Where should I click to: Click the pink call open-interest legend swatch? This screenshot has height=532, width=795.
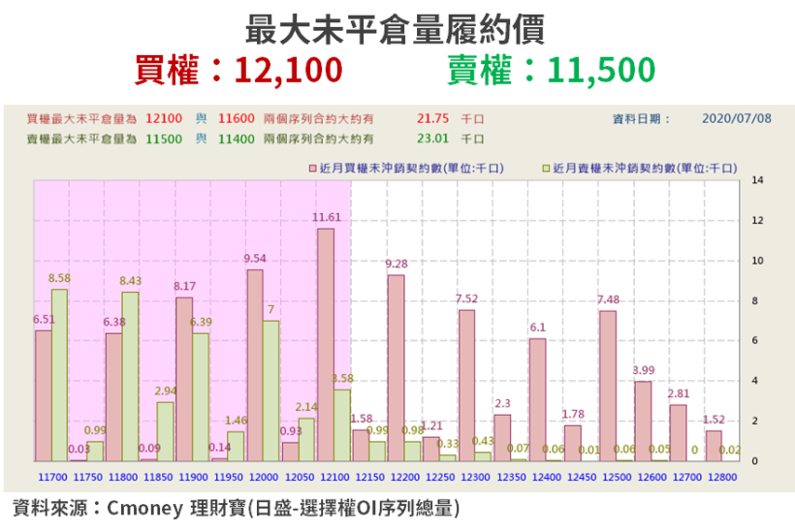coord(313,169)
